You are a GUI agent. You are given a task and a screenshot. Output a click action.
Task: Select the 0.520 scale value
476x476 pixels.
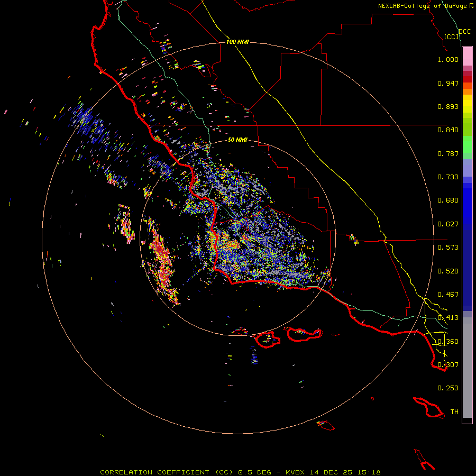tap(448, 271)
